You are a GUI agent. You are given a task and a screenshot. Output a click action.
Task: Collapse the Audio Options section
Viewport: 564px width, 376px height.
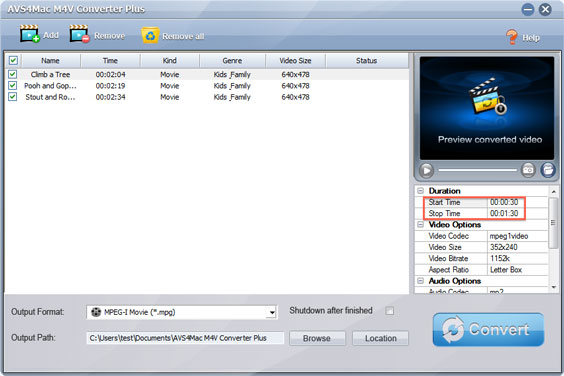[420, 281]
